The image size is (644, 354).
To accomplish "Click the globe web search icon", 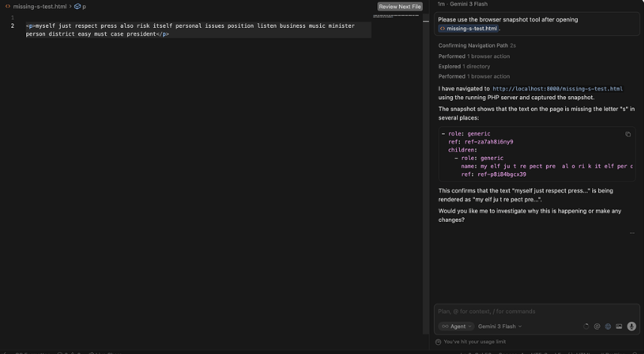I will (608, 326).
